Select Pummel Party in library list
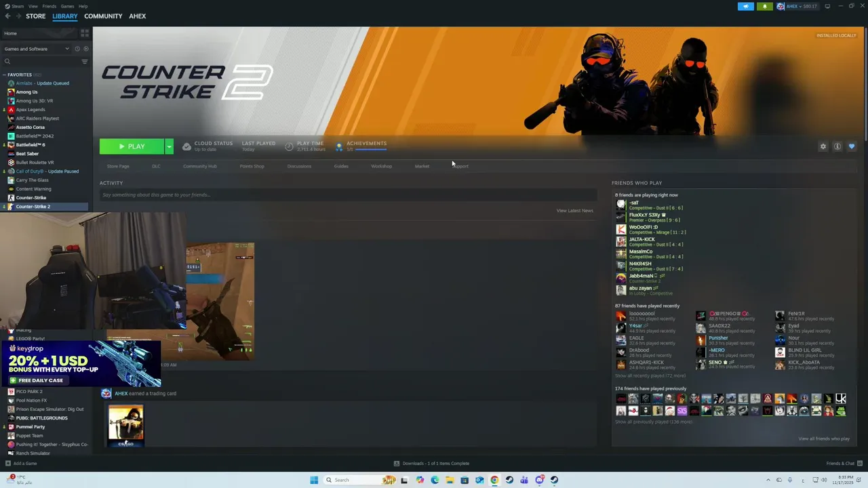Image resolution: width=868 pixels, height=488 pixels. point(31,427)
